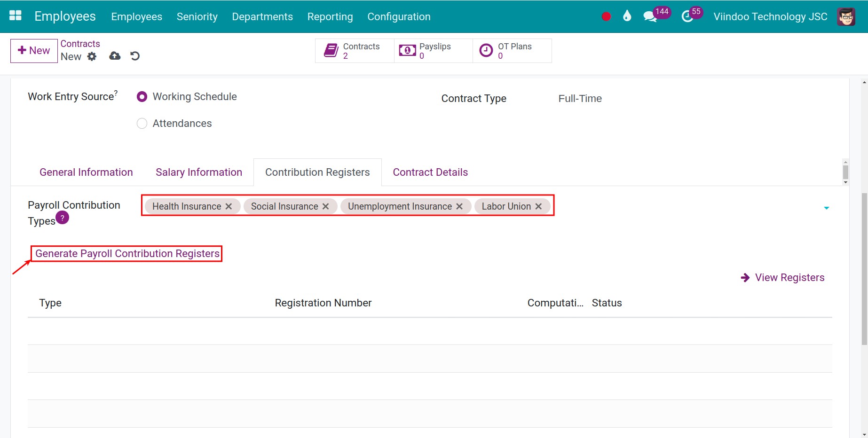
Task: Open the Seniority menu
Action: click(197, 16)
